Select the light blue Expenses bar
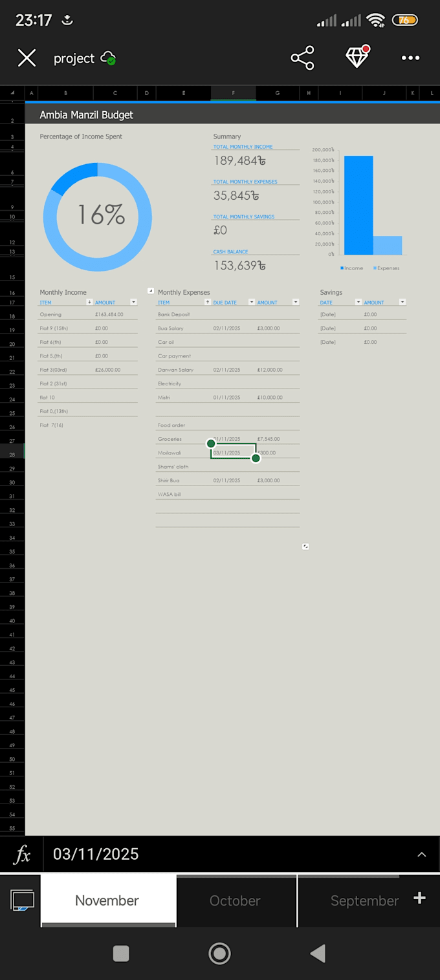440x980 pixels. [x=388, y=245]
